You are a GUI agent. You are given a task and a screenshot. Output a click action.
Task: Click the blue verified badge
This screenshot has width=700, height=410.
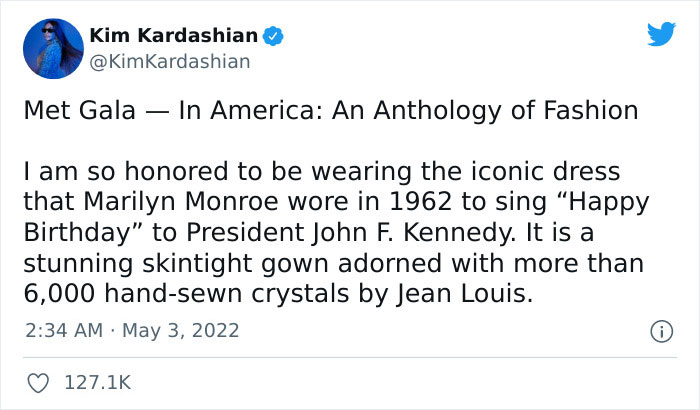point(275,37)
